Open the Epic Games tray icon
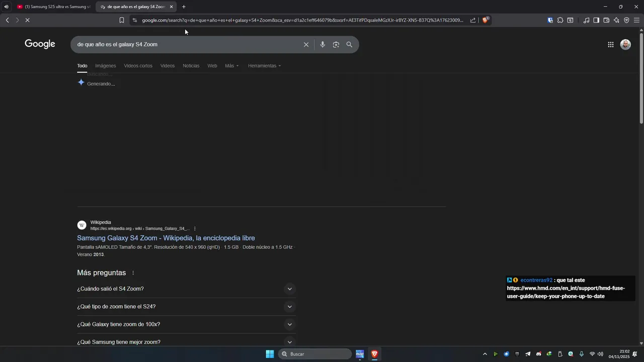This screenshot has width=644, height=362. pyautogui.click(x=517, y=354)
